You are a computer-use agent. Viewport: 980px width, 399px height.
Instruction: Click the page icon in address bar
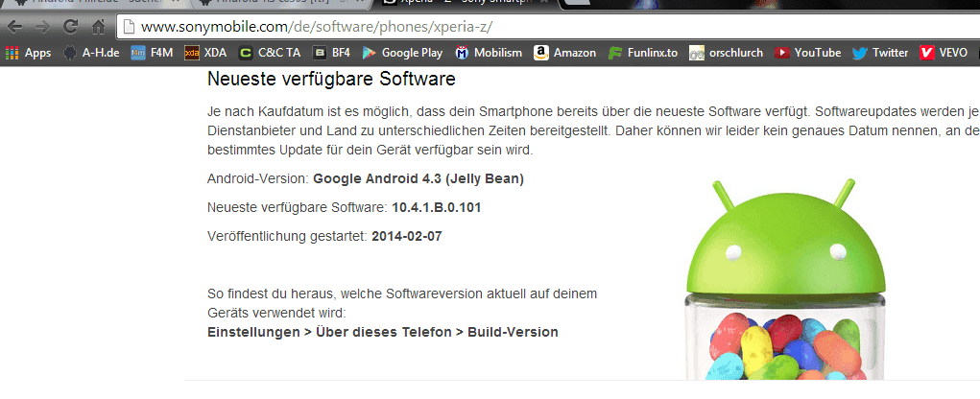tap(128, 27)
